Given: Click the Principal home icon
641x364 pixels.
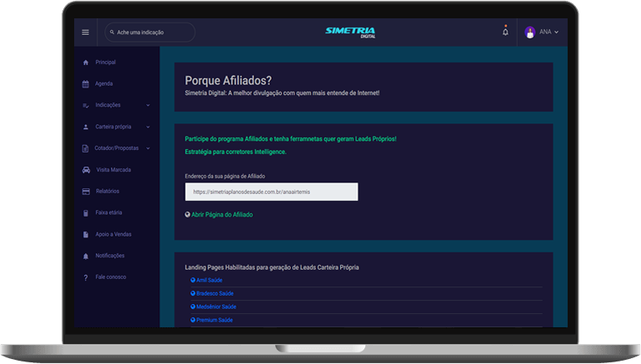Looking at the screenshot, I should (86, 62).
